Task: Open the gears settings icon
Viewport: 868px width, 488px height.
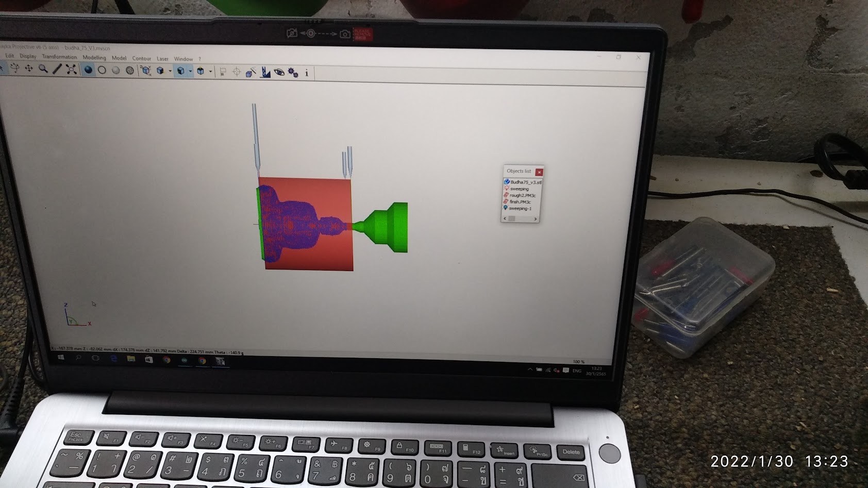Action: (293, 73)
